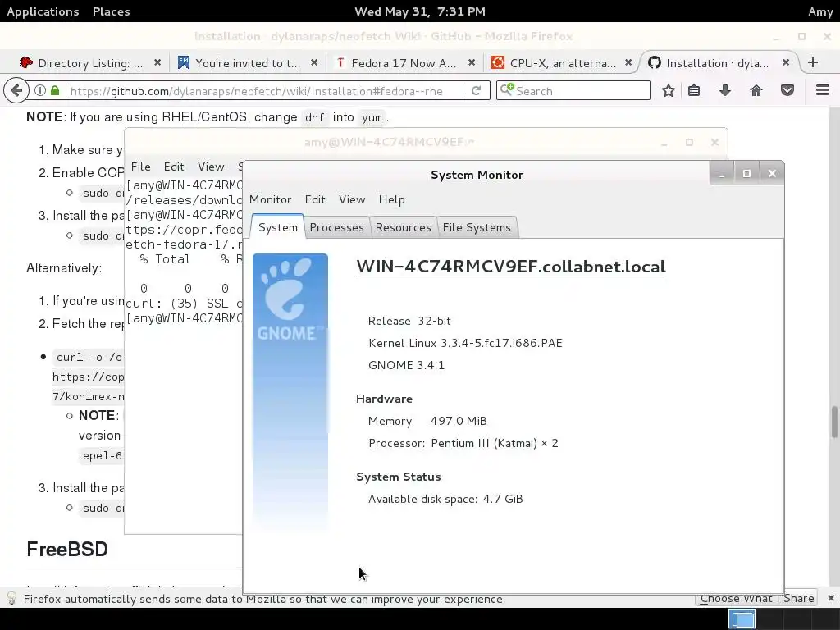The image size is (840, 630).
Task: Click Kernel Linux 3.3.4-5.fc17.i686.PAE text
Action: 466,343
